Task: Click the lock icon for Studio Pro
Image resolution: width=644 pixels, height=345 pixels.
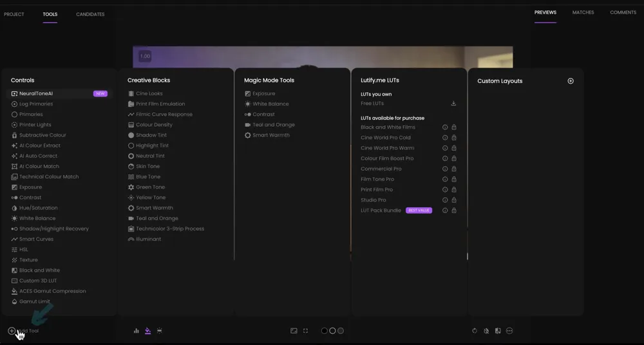Action: point(454,200)
